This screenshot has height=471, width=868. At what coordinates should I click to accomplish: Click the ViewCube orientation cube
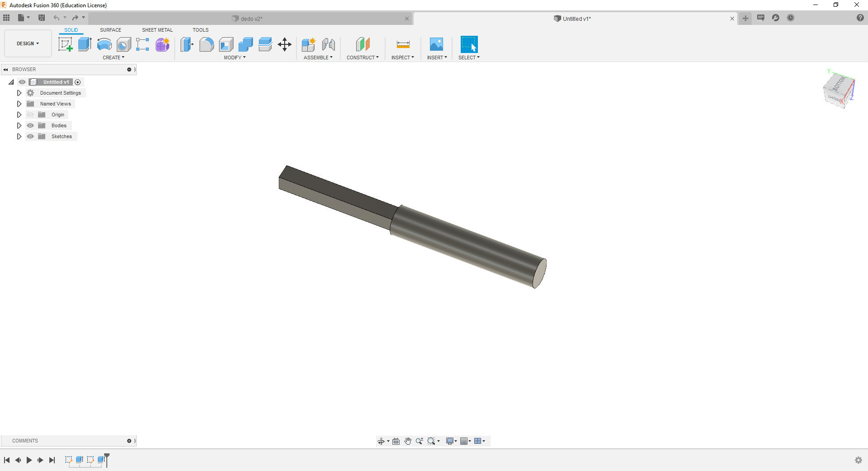pyautogui.click(x=839, y=90)
